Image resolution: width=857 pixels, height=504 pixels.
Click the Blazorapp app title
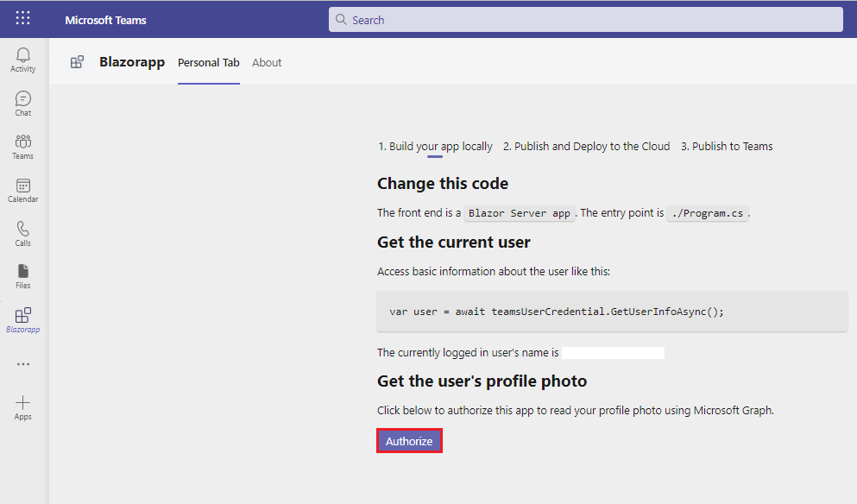pos(132,62)
